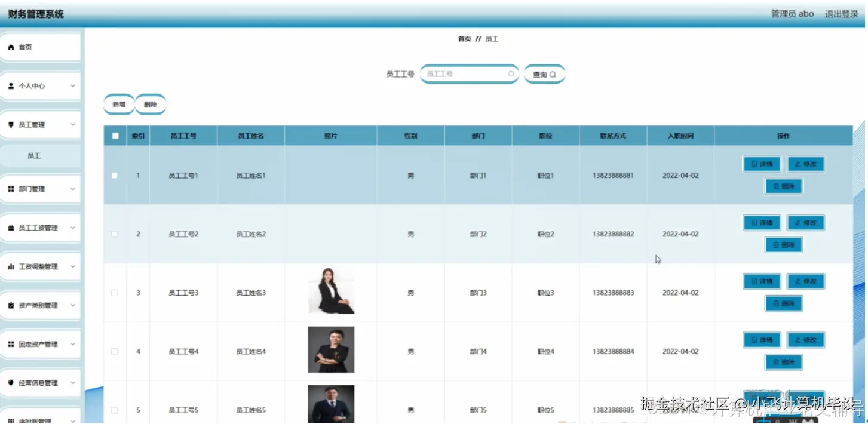
Task: Expand the 工资调整管理 menu chevron
Action: pyautogui.click(x=73, y=266)
